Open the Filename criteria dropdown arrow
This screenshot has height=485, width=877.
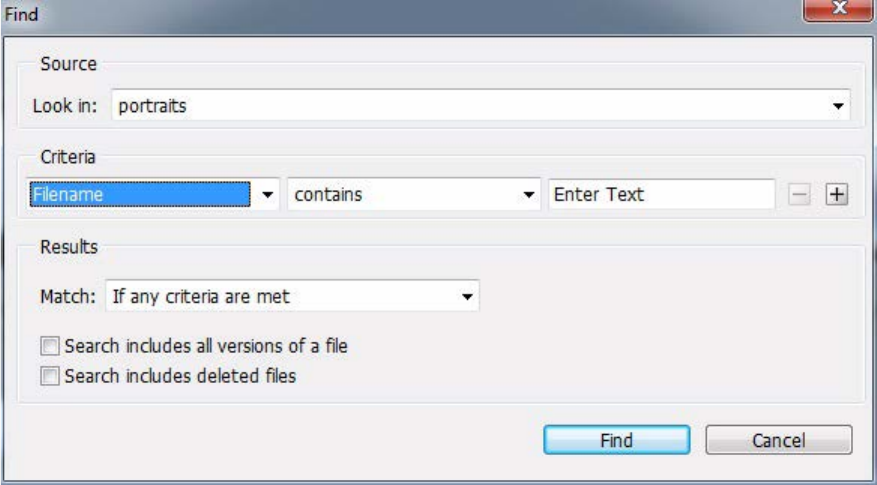click(x=267, y=195)
